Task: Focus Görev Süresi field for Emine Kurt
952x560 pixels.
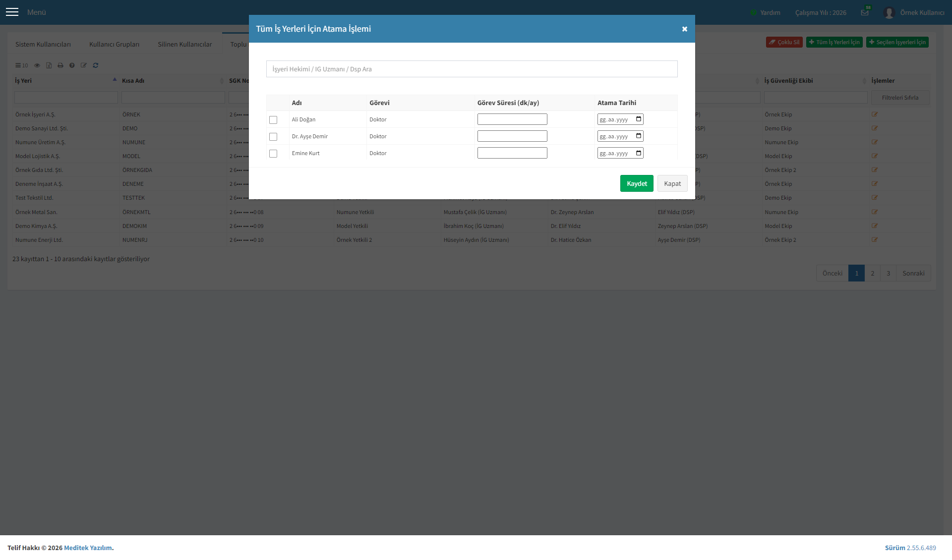Action: pyautogui.click(x=512, y=153)
